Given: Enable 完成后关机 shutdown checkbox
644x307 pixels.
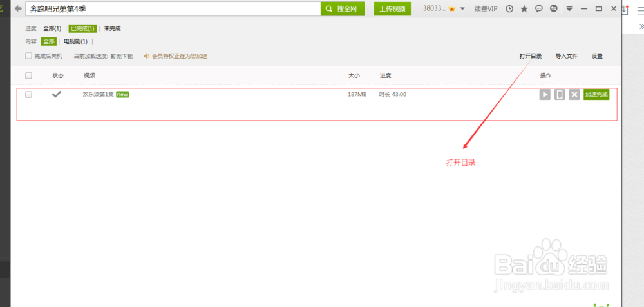Looking at the screenshot, I should click(28, 55).
